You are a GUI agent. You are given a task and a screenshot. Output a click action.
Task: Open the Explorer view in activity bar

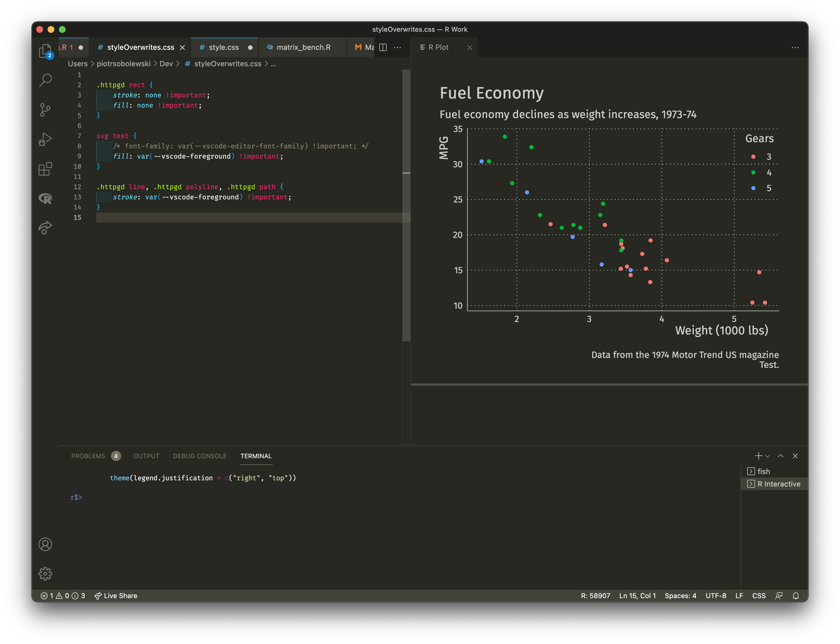point(45,51)
